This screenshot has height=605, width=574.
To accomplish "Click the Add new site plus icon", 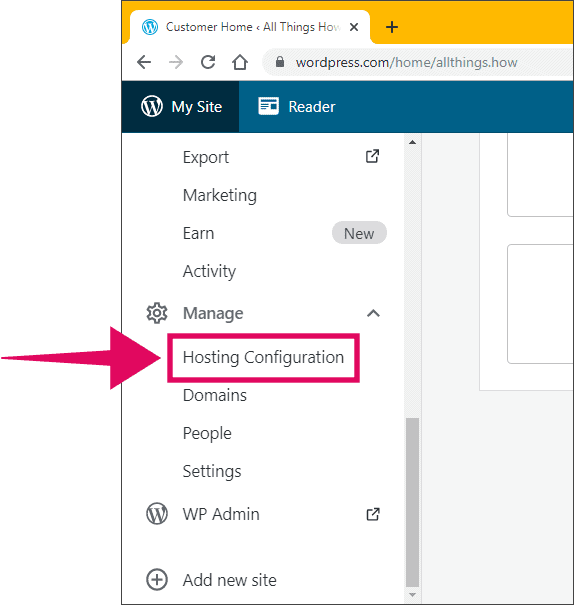I will pos(157,580).
